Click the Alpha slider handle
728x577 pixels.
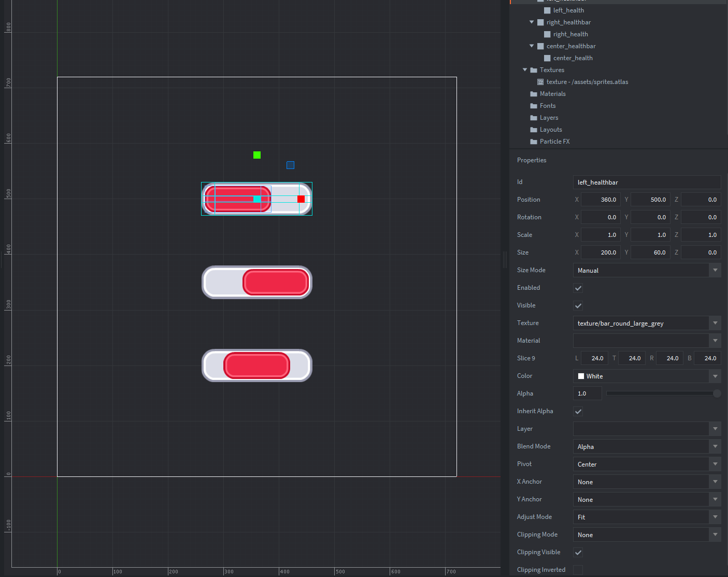click(717, 393)
